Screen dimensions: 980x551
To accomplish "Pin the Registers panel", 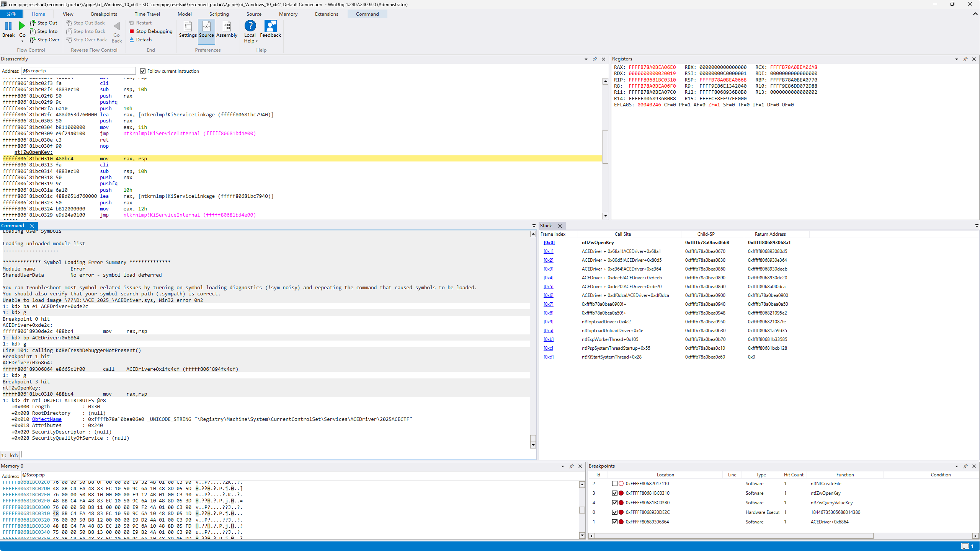I will click(965, 59).
